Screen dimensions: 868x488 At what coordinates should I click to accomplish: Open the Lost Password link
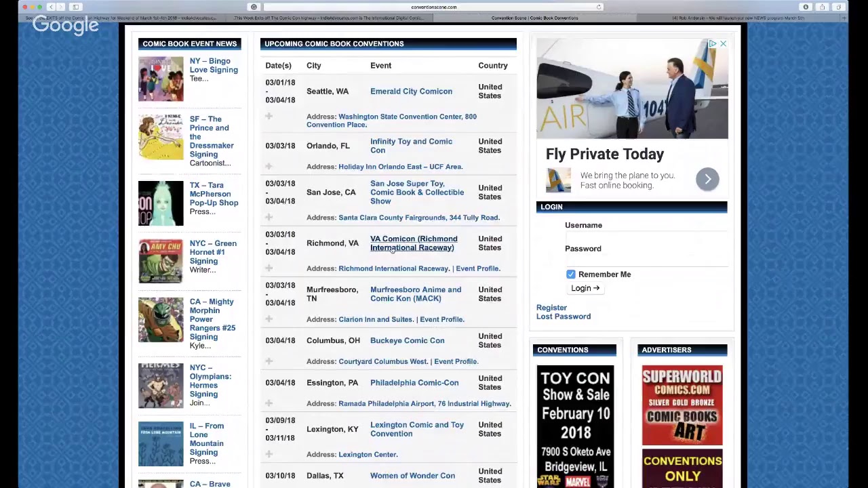coord(564,317)
